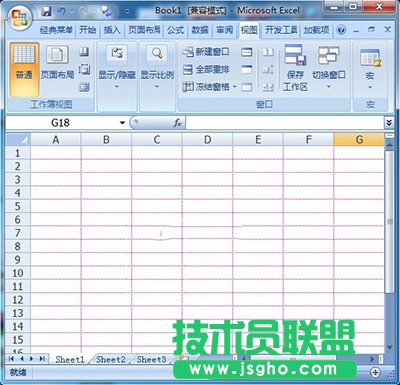Select row 12 header
400x385 pixels.
[x=18, y=300]
